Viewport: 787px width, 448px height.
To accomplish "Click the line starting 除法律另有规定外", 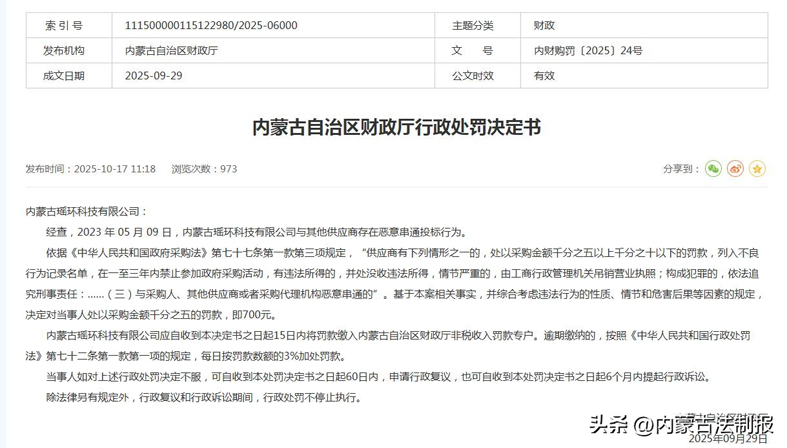I will point(204,398).
